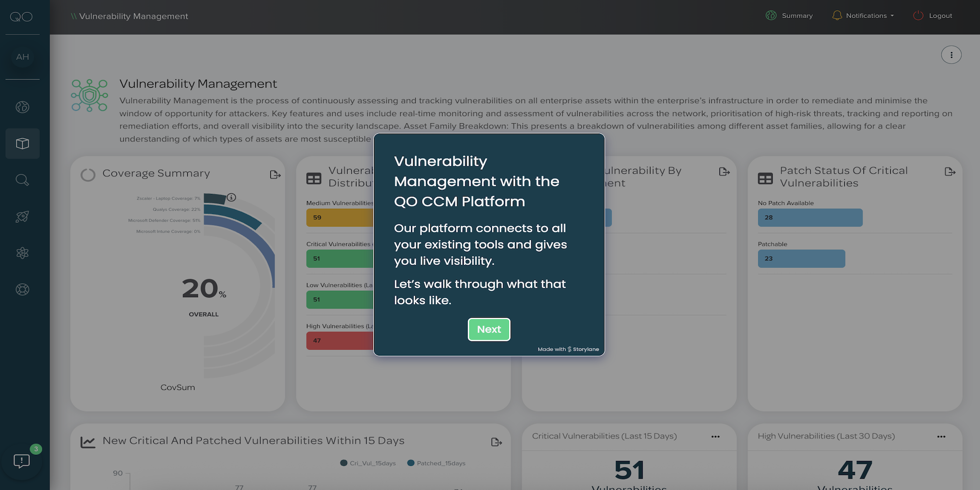Click the AH user avatar
Image resolution: width=980 pixels, height=490 pixels.
[x=22, y=57]
